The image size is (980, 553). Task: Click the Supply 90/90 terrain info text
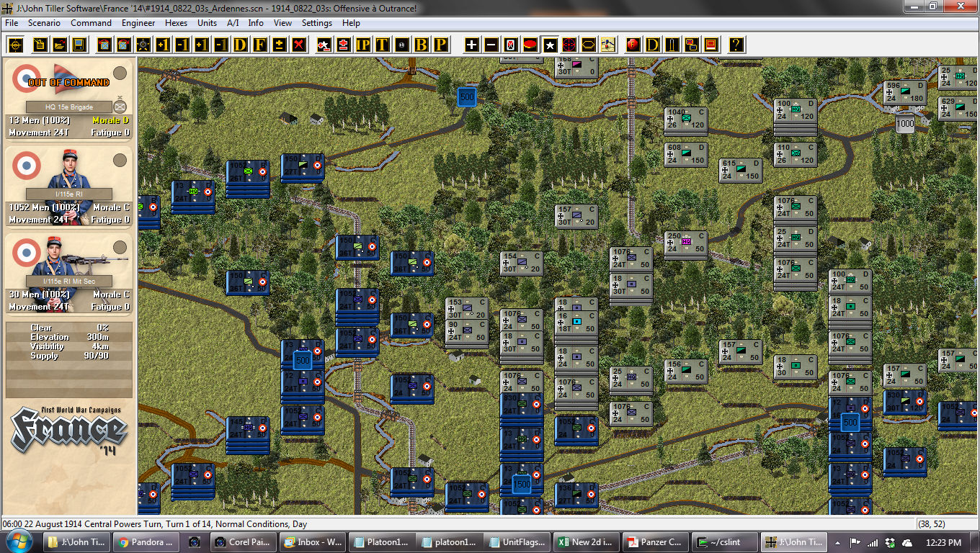pos(70,356)
